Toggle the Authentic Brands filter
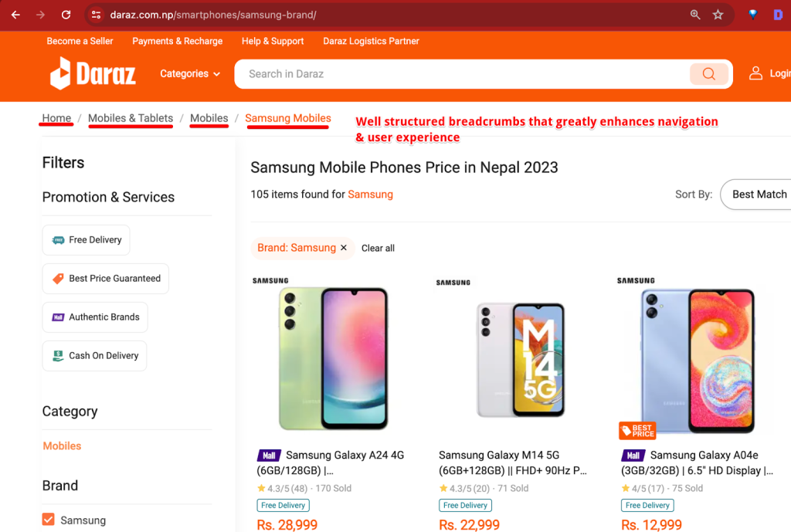791x532 pixels. (95, 317)
